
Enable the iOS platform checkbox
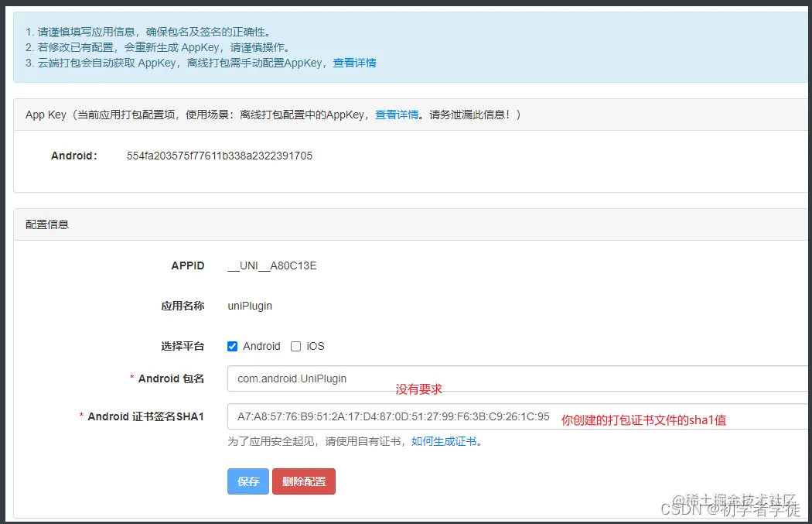[297, 346]
